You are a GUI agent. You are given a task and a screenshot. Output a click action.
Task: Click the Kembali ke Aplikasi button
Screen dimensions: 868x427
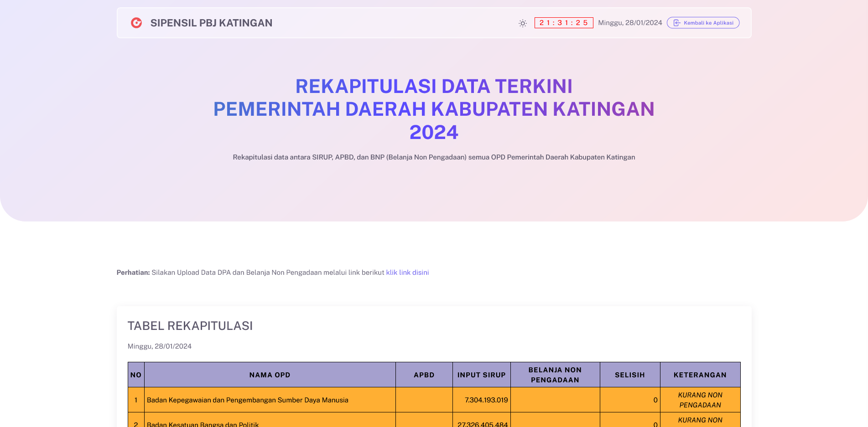703,23
